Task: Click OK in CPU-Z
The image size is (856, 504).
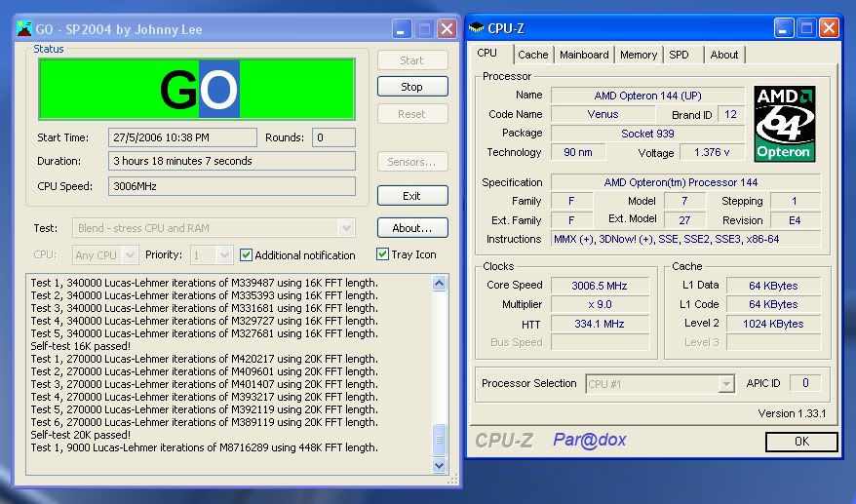Action: pos(801,442)
